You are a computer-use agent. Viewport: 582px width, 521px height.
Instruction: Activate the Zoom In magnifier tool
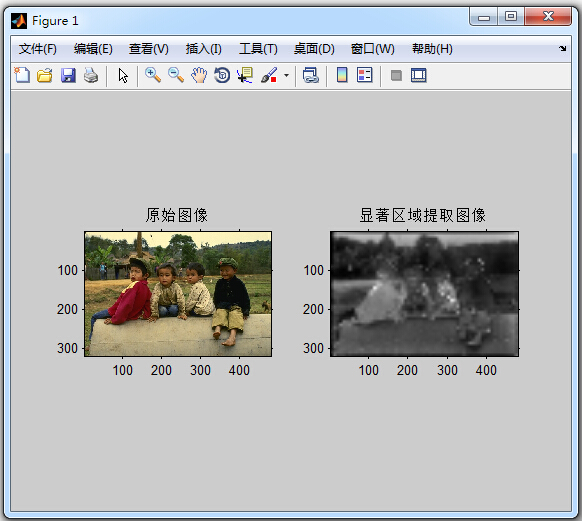coord(153,75)
